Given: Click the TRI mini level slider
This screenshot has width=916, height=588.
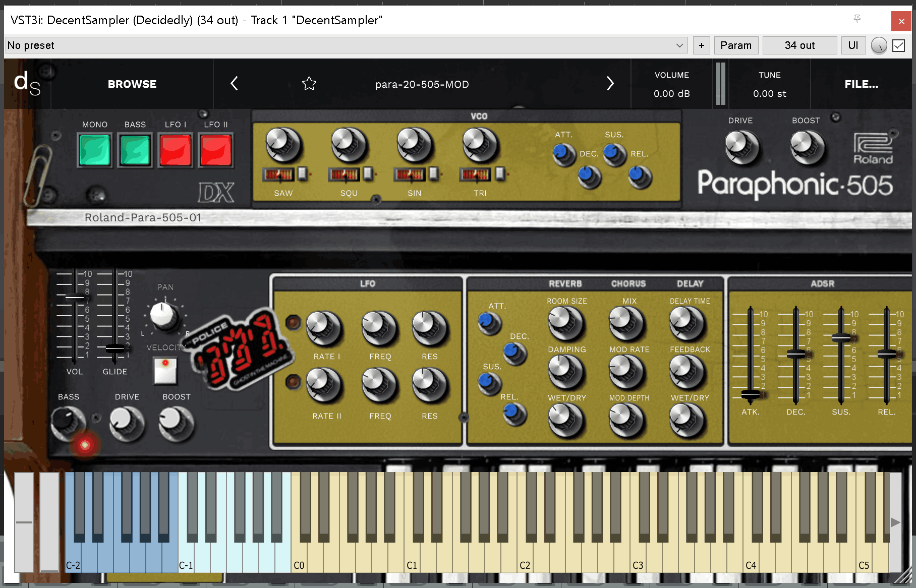Looking at the screenshot, I should [x=475, y=174].
